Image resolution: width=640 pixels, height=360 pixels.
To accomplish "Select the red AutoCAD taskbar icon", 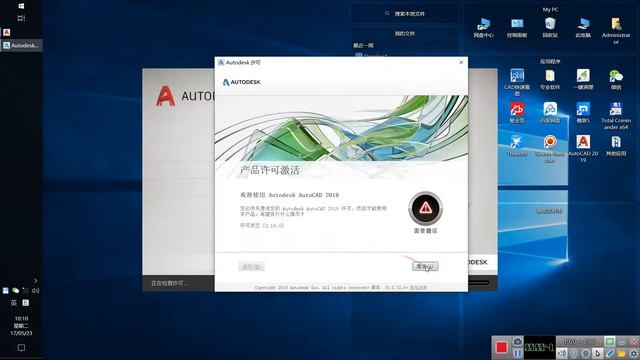I will tap(7, 32).
